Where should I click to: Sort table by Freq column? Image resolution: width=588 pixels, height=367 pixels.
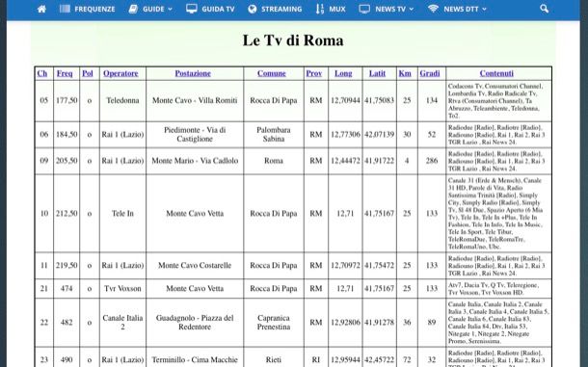65,73
